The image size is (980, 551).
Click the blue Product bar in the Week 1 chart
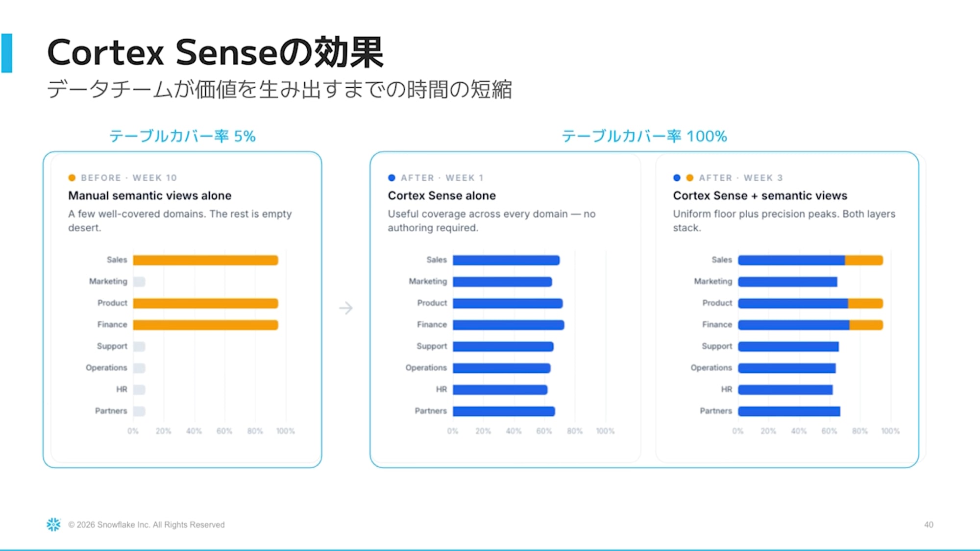(x=508, y=303)
